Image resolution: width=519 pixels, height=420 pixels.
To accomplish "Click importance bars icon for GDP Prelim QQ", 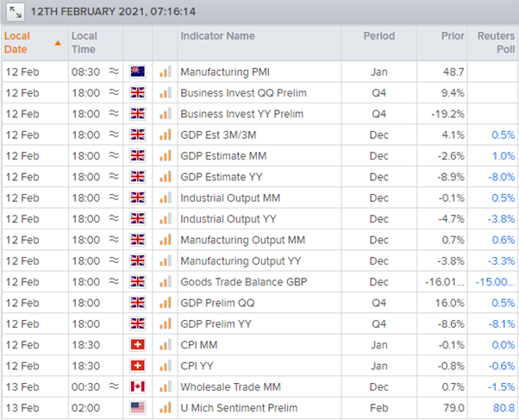I will [165, 303].
